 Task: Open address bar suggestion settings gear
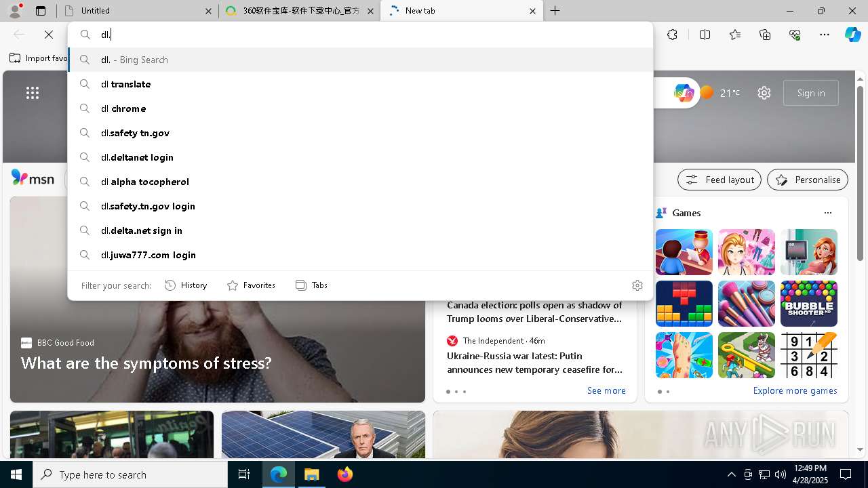[x=637, y=285]
